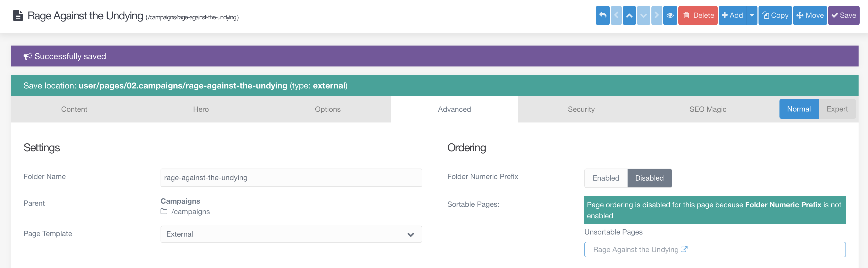Click the trash icon on Delete button
This screenshot has width=868, height=268.
point(685,15)
